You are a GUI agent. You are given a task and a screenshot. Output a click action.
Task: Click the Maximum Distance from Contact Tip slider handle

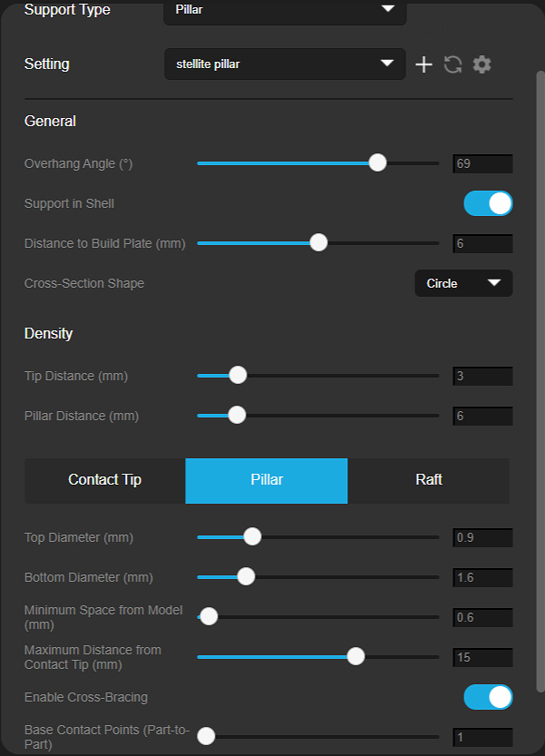coord(355,656)
